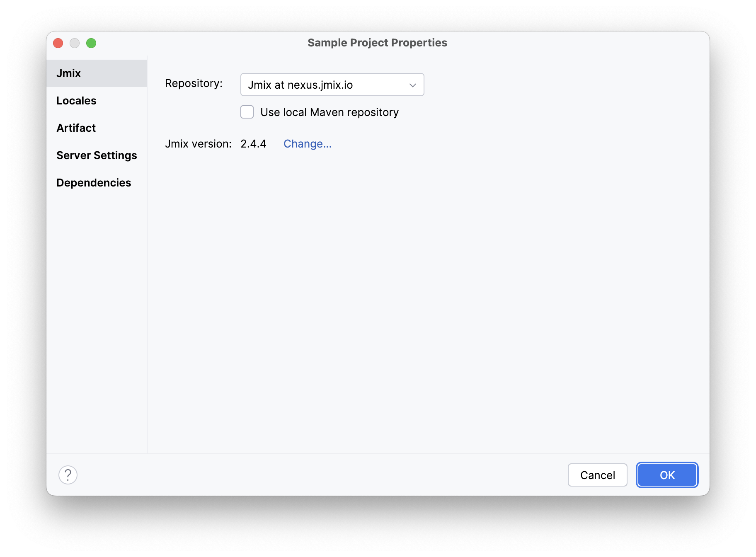Viewport: 756px width, 557px height.
Task: Click the 2.4.4 version number
Action: pos(253,144)
